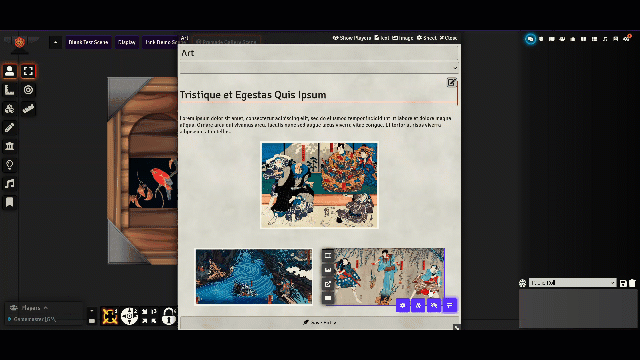Click the macro folder icon beside hotbar
The image size is (640, 360).
(x=92, y=321)
